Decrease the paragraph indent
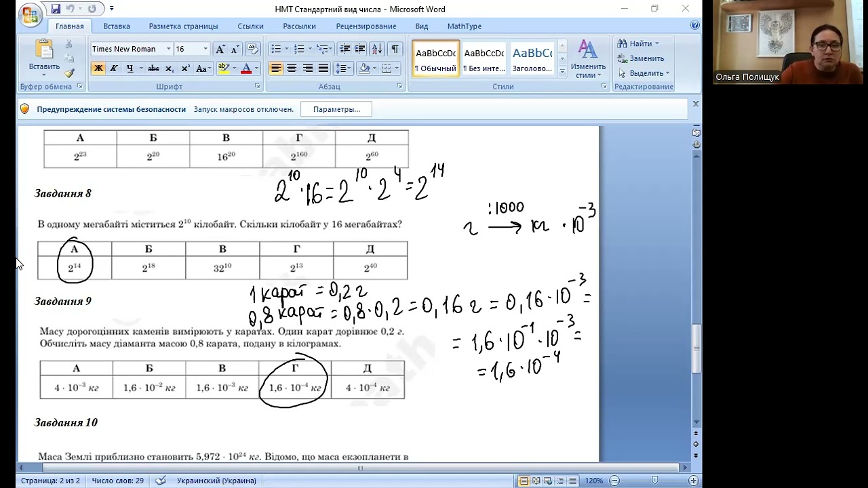 [x=344, y=49]
